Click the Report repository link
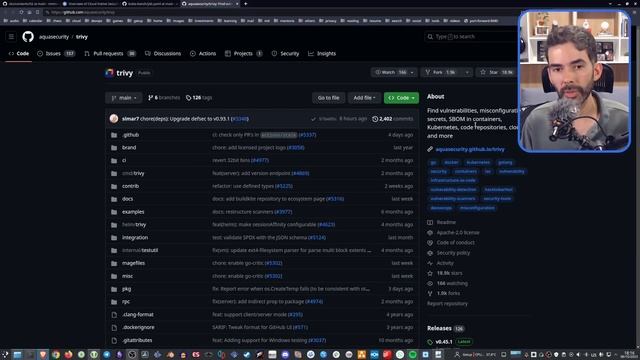The width and height of the screenshot is (640, 360). [447, 304]
